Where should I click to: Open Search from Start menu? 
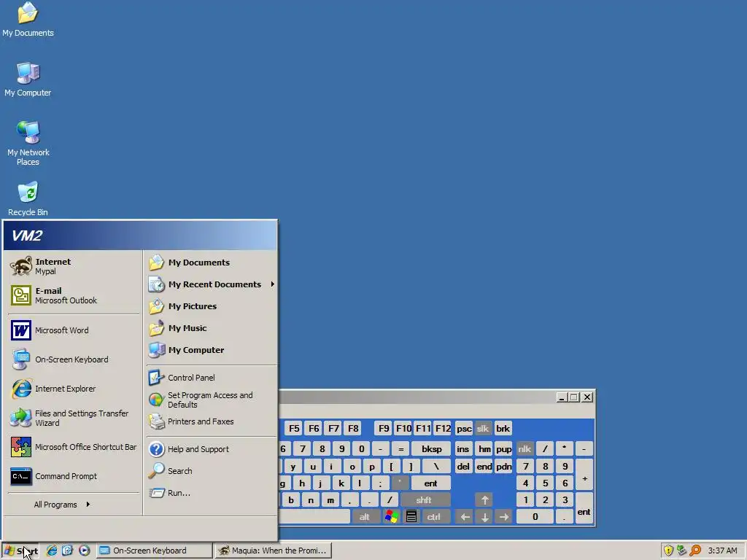[212, 471]
